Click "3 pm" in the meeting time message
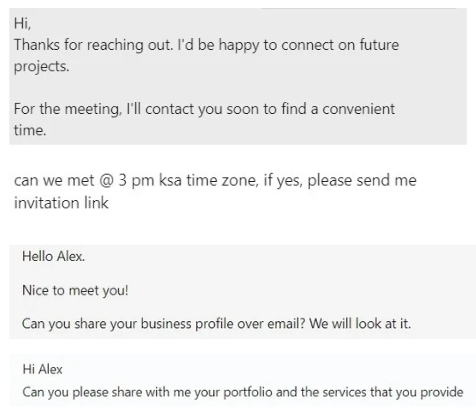Viewport: 476px width, 419px height. [x=136, y=181]
